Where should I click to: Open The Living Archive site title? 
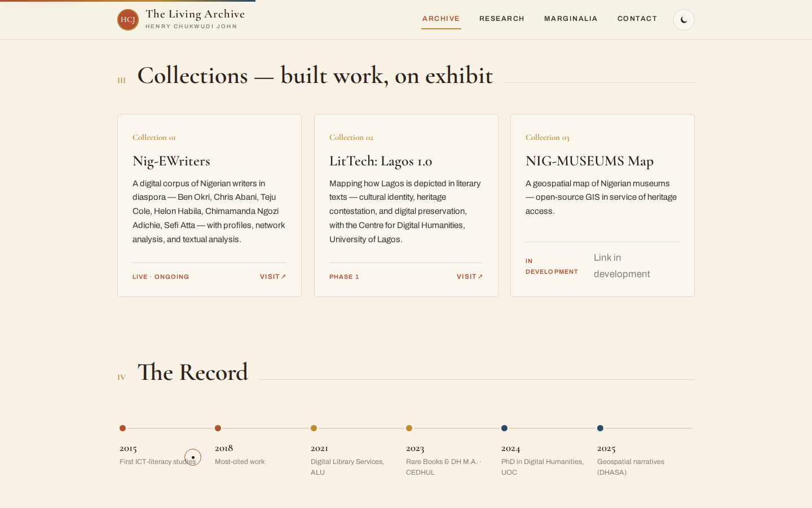click(195, 14)
